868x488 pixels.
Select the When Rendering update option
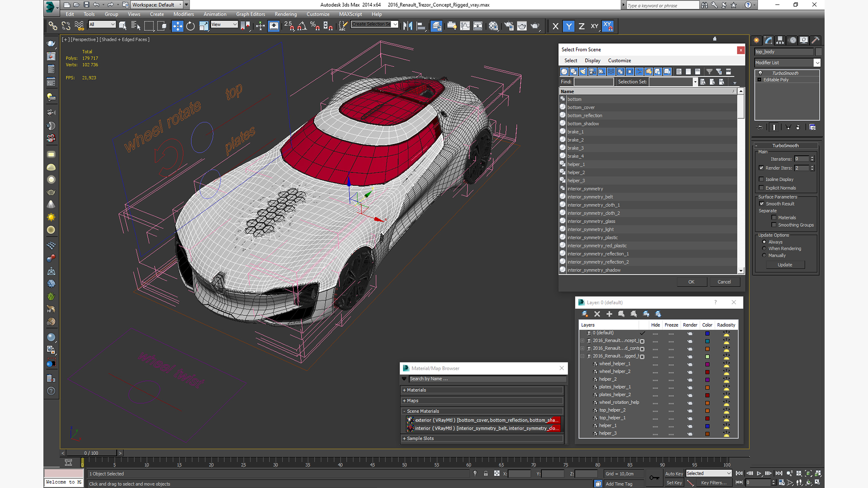click(x=764, y=249)
